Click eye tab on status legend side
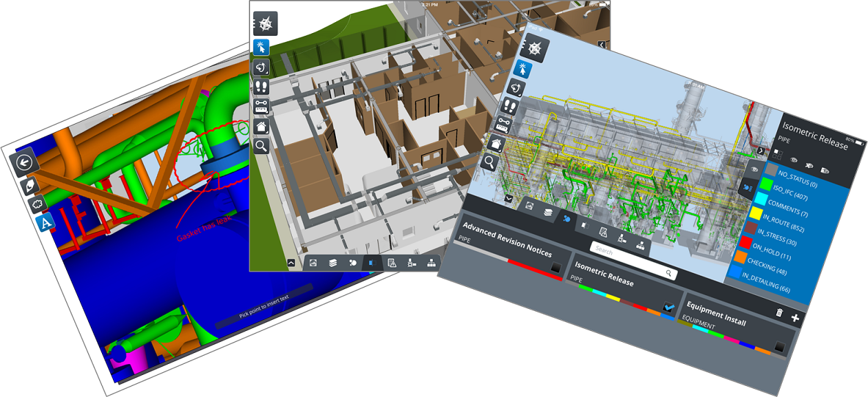Image resolution: width=868 pixels, height=397 pixels. (754, 169)
